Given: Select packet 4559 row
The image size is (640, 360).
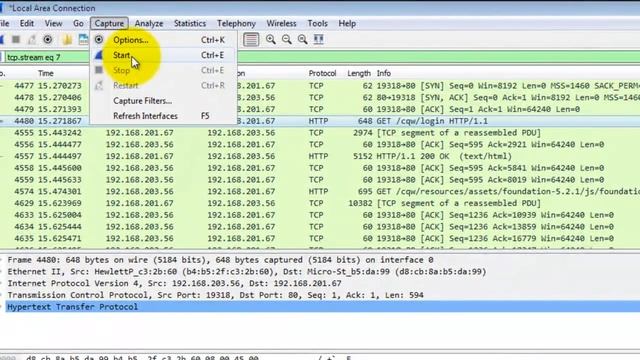Looking at the screenshot, I should coord(320,180).
